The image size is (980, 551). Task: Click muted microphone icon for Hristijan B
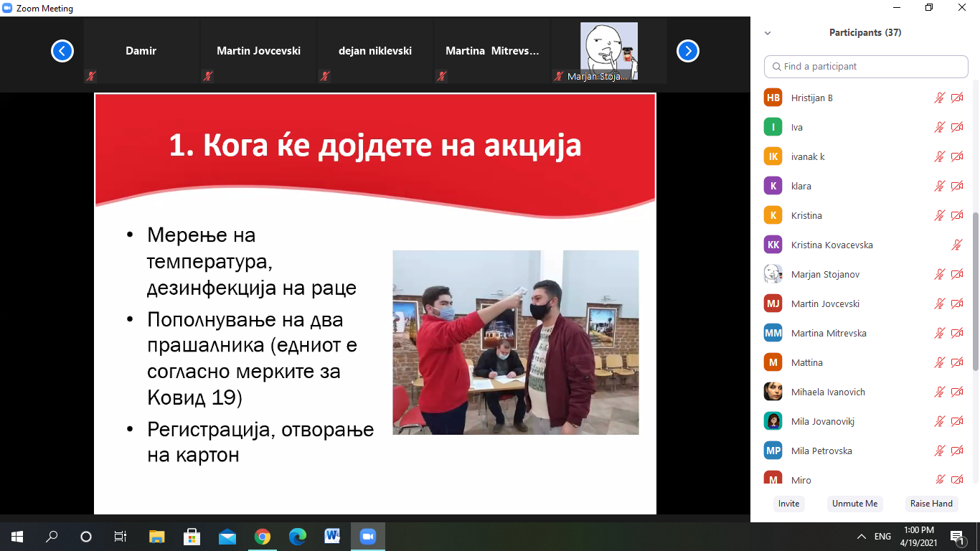(x=939, y=98)
